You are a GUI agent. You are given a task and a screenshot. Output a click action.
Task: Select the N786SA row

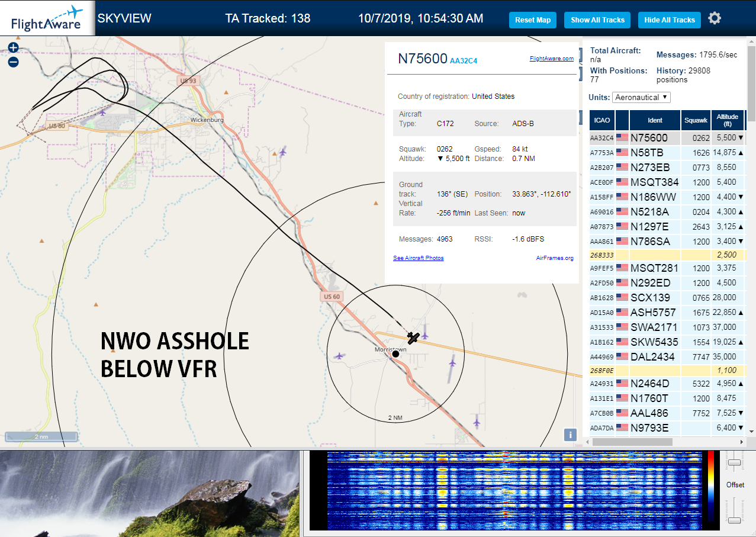click(667, 242)
